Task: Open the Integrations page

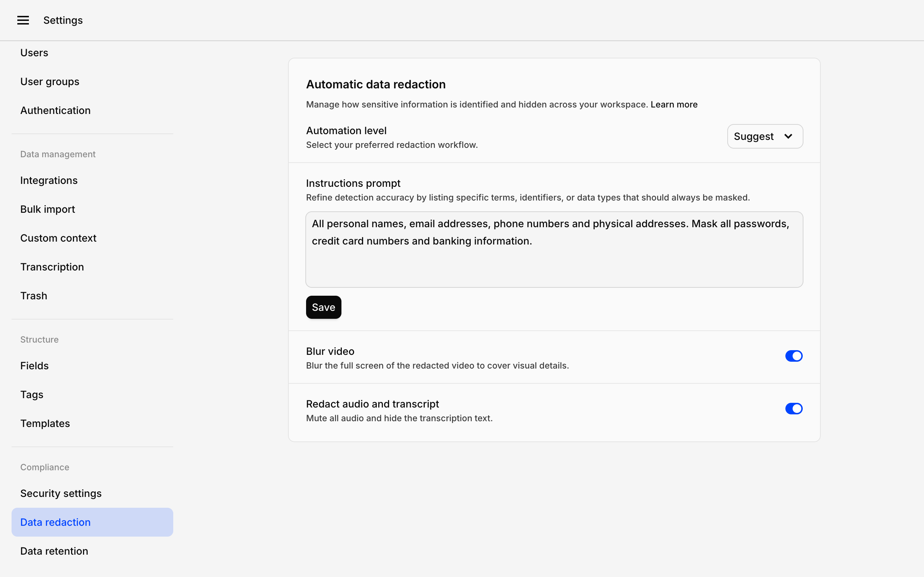Action: coord(49,180)
